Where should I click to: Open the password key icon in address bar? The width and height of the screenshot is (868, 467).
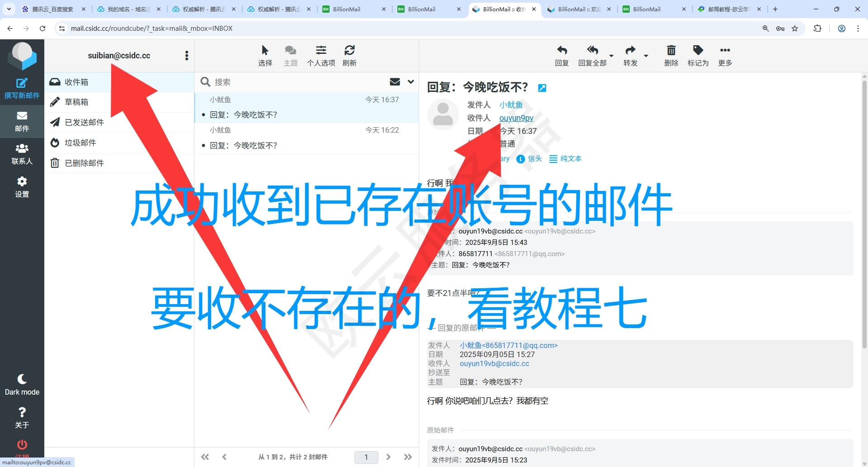click(x=780, y=29)
